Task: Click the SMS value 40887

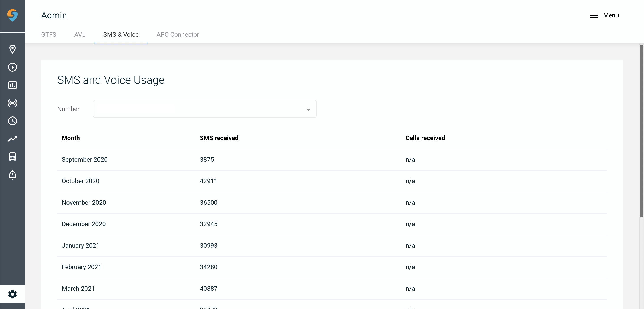Action: 208,288
